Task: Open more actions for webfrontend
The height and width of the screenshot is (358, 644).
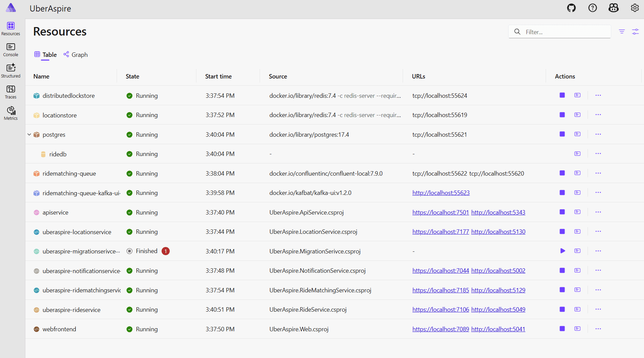Action: (598, 329)
